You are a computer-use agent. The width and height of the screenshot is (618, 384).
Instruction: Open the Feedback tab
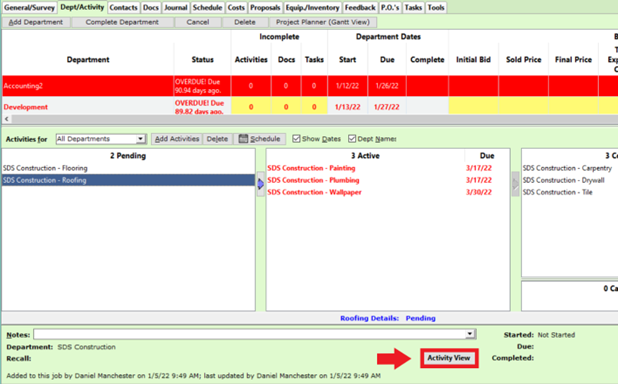point(360,7)
